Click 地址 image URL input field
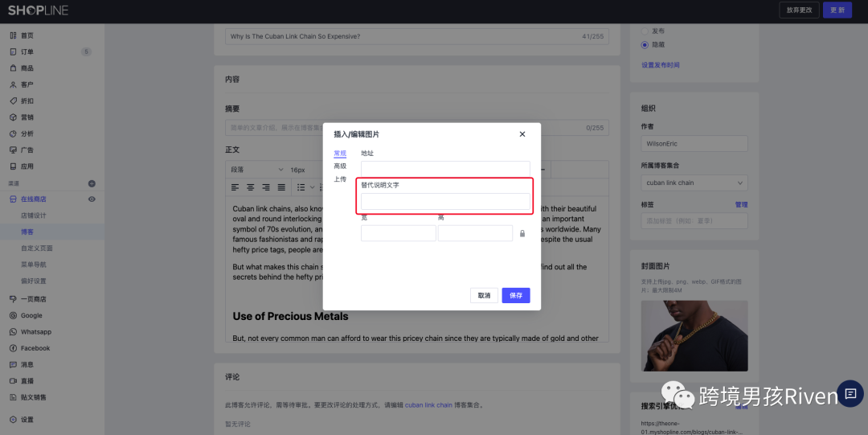868x435 pixels. pyautogui.click(x=445, y=169)
